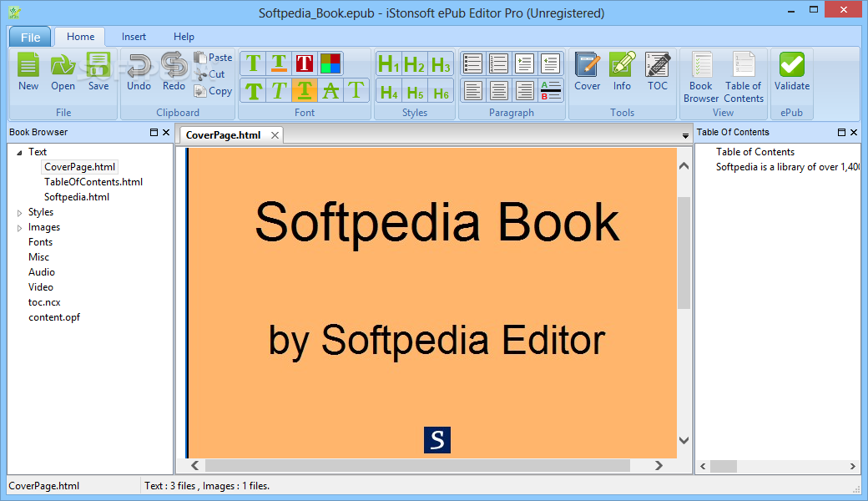Open the File menu
This screenshot has width=868, height=501.
pyautogui.click(x=30, y=37)
